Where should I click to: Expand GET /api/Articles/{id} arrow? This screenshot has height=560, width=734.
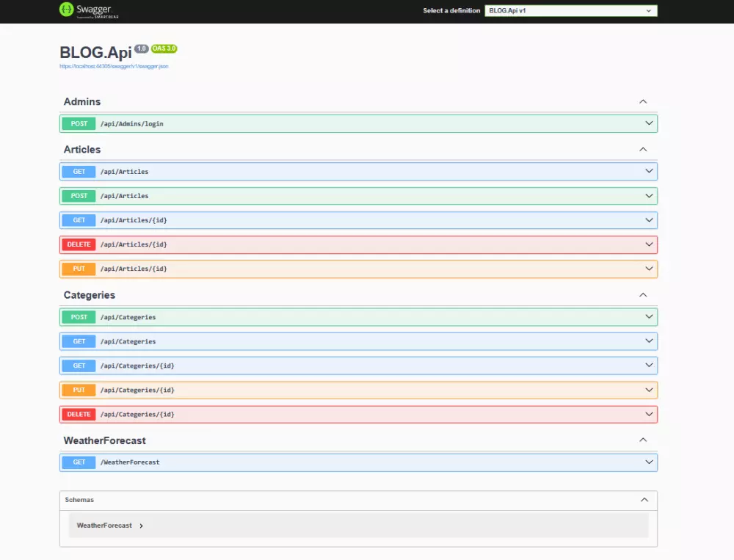649,219
